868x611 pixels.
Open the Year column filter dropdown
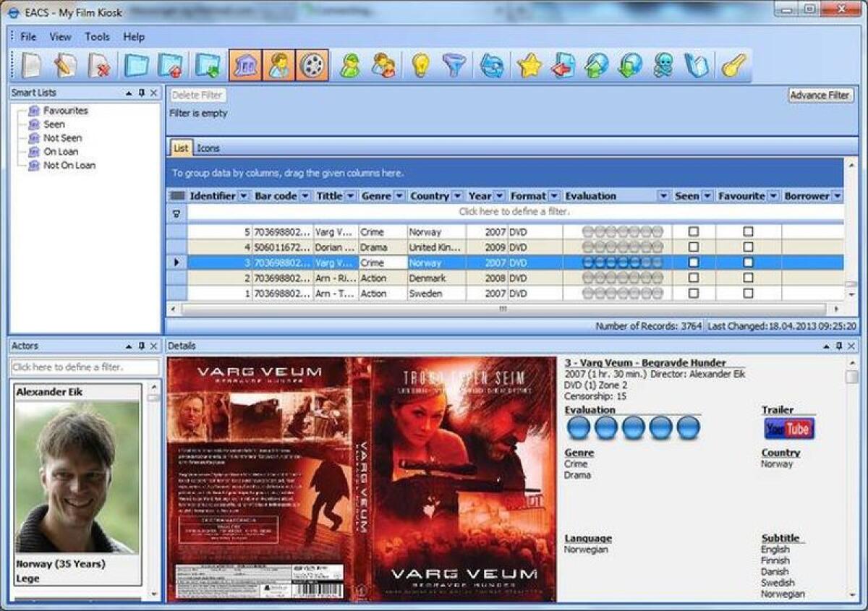498,195
